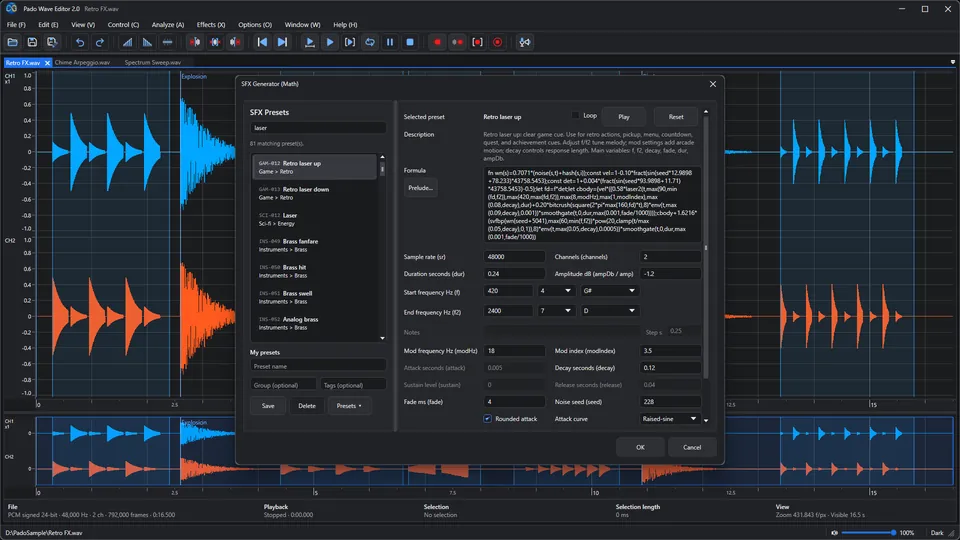Click the Reset button
Screen dimensions: 960x540
676,116
